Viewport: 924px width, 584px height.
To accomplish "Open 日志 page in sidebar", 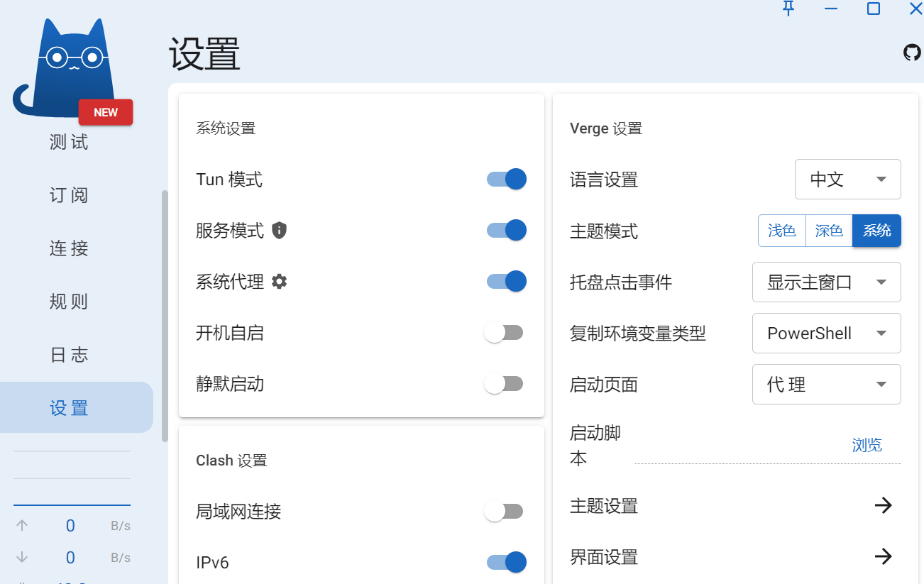I will 70,355.
